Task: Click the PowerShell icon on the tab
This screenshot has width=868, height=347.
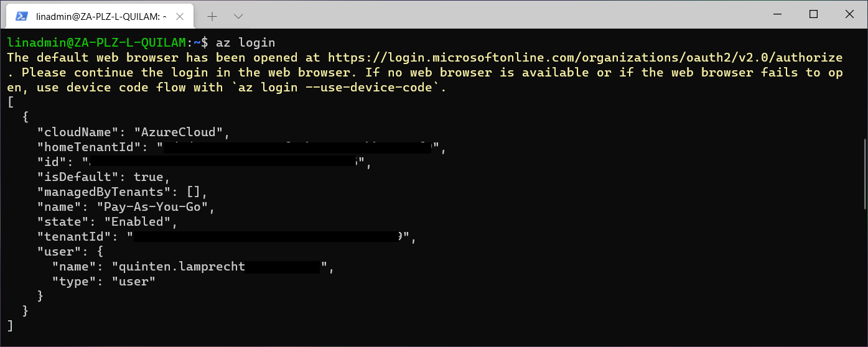Action: tap(21, 16)
